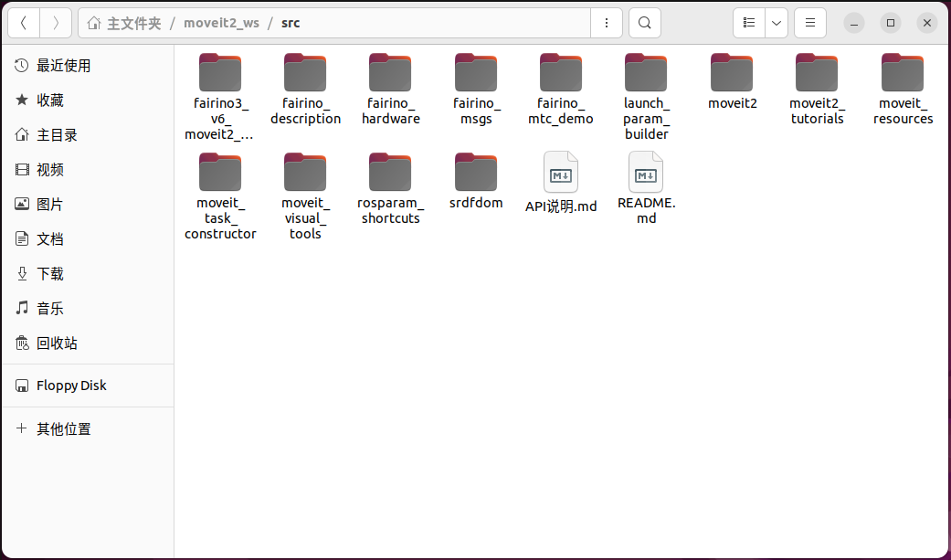
Task: Select the README.md file icon
Action: point(646,172)
